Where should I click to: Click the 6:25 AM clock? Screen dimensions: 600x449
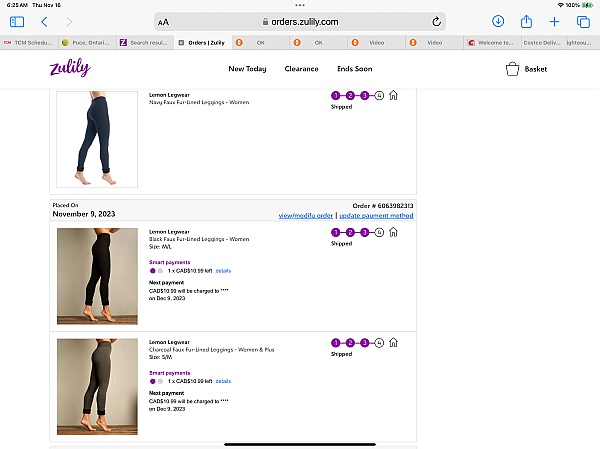17,5
